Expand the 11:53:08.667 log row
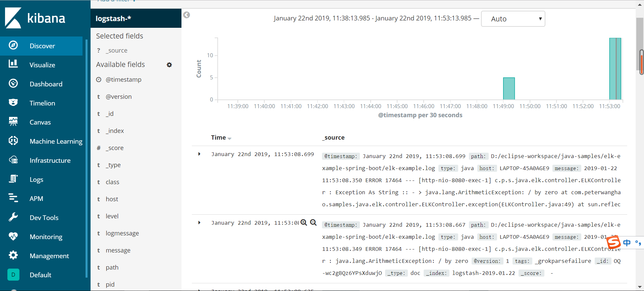Image resolution: width=644 pixels, height=291 pixels. tap(199, 223)
